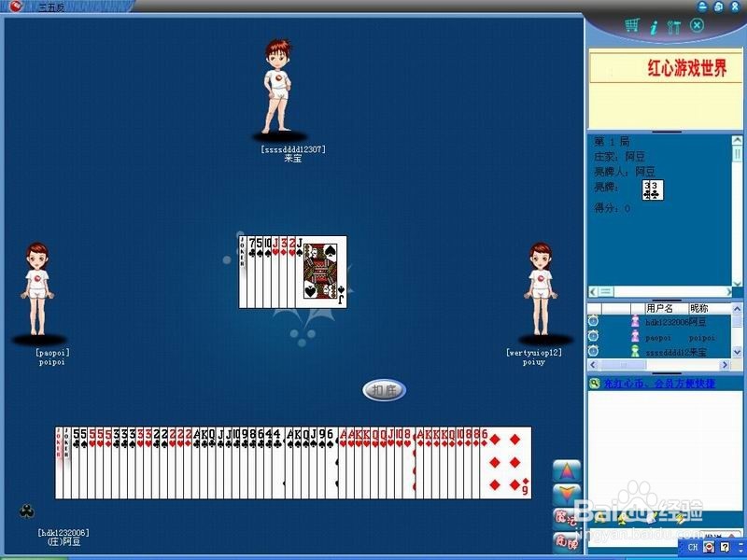
Task: Click the red-lettered button ending in 牌
Action: tap(567, 542)
